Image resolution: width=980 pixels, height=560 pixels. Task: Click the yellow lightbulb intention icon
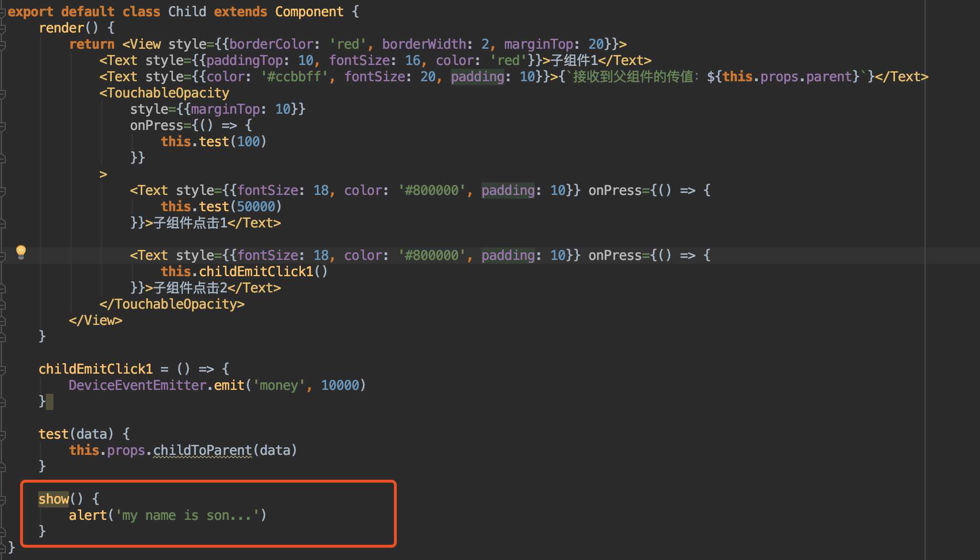point(21,251)
